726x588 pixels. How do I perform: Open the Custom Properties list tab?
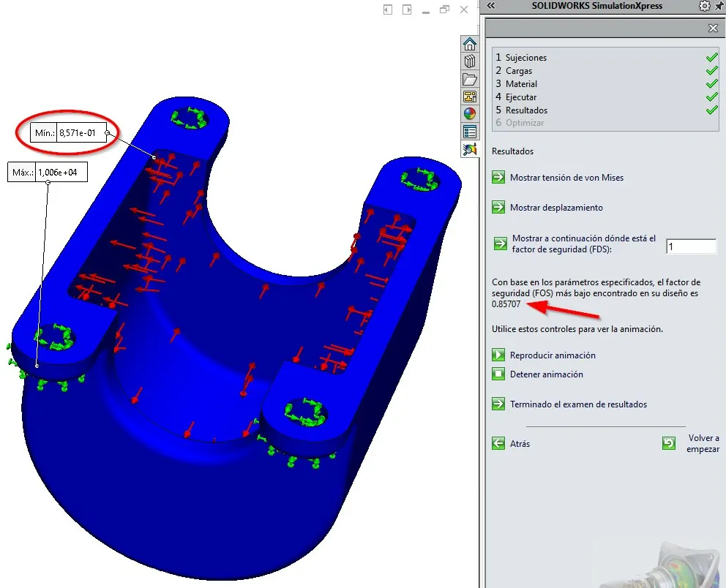click(x=470, y=132)
